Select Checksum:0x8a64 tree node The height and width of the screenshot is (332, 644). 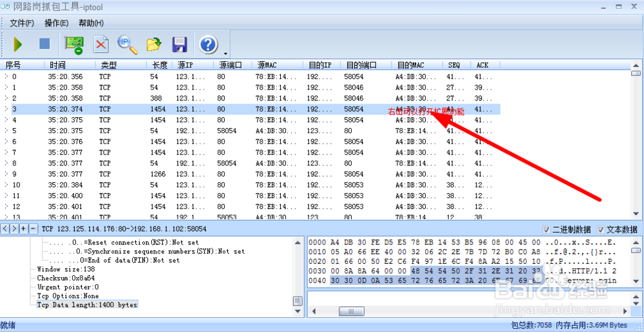click(67, 278)
